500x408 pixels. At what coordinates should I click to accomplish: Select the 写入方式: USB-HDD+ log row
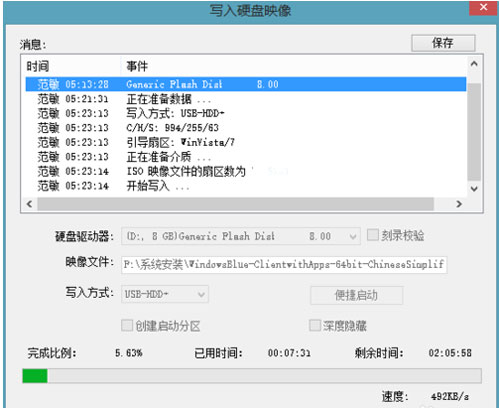coord(246,113)
